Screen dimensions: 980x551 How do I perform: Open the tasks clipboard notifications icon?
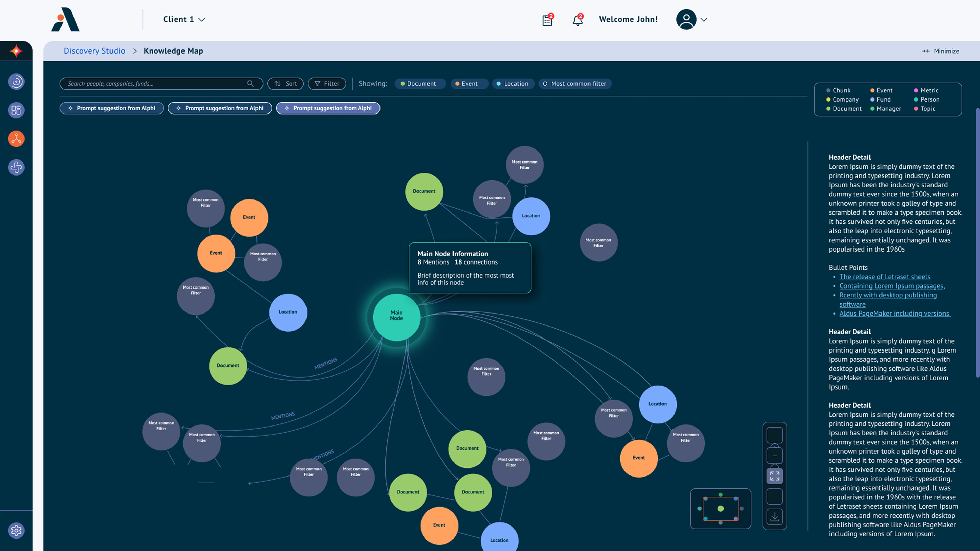(547, 20)
